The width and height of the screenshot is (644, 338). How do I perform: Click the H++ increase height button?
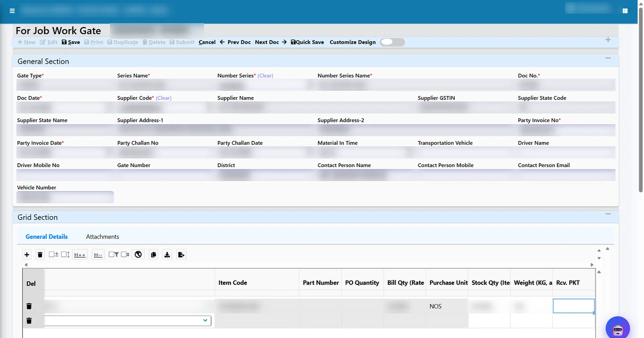point(80,254)
